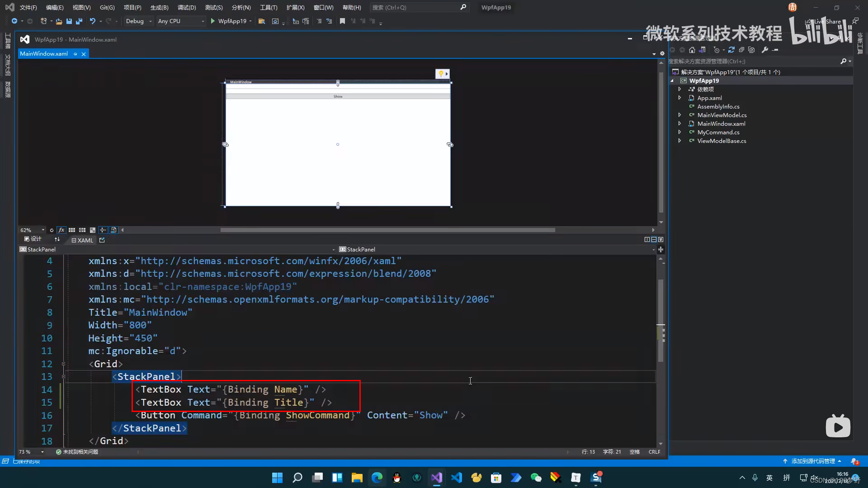Open the 文件(F) menu

[28, 8]
